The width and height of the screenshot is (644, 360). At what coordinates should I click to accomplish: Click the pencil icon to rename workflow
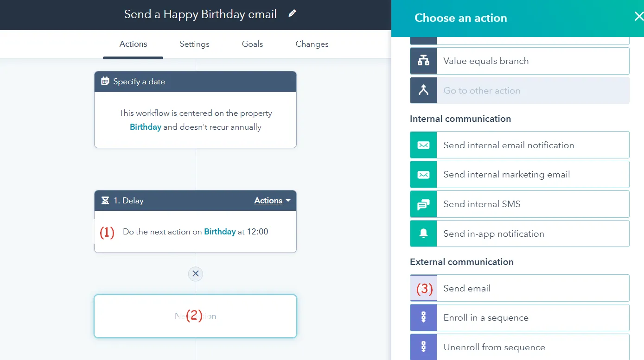[x=292, y=14]
